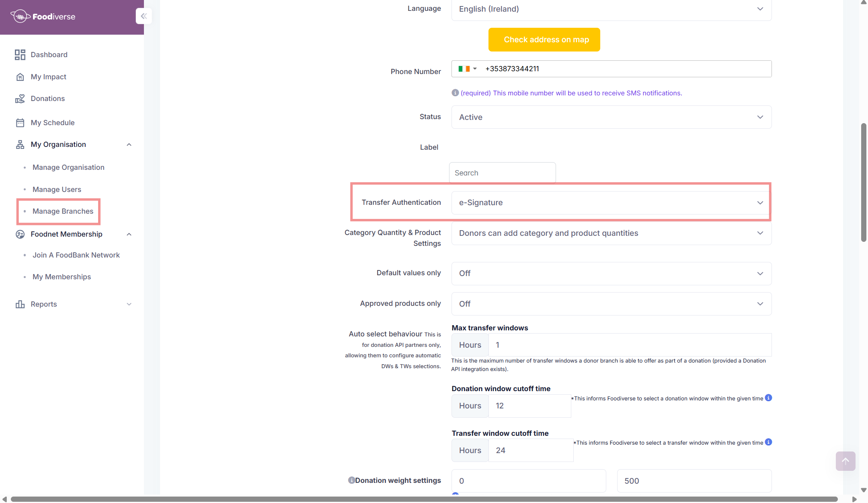Open the Status dropdown showing Active
Image resolution: width=868 pixels, height=503 pixels.
611,117
